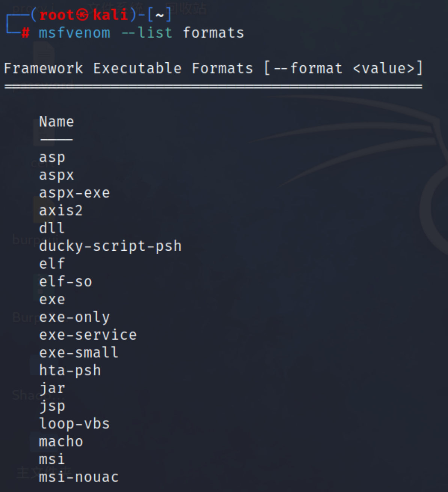The height and width of the screenshot is (492, 448).
Task: Open the faint 文件系统 desktop icon
Action: coord(113,8)
